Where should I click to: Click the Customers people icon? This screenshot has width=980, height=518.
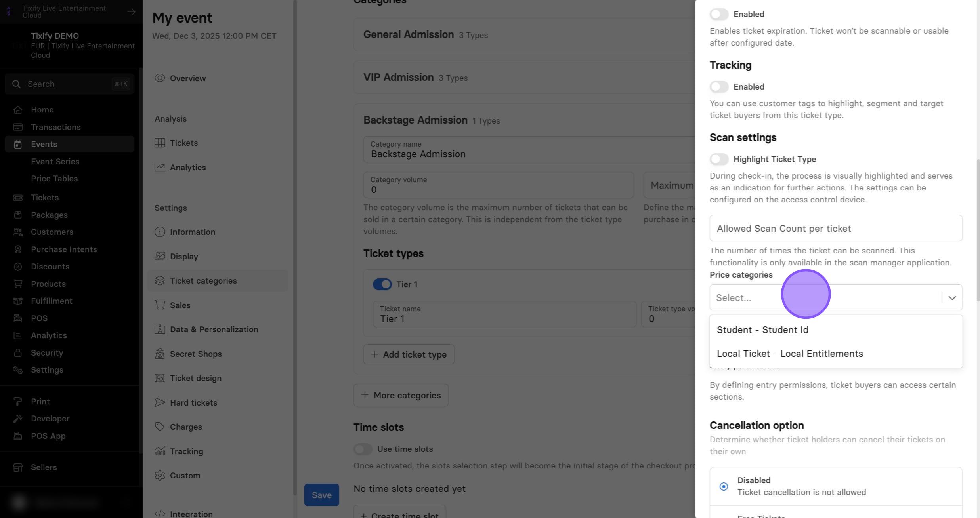tap(17, 232)
